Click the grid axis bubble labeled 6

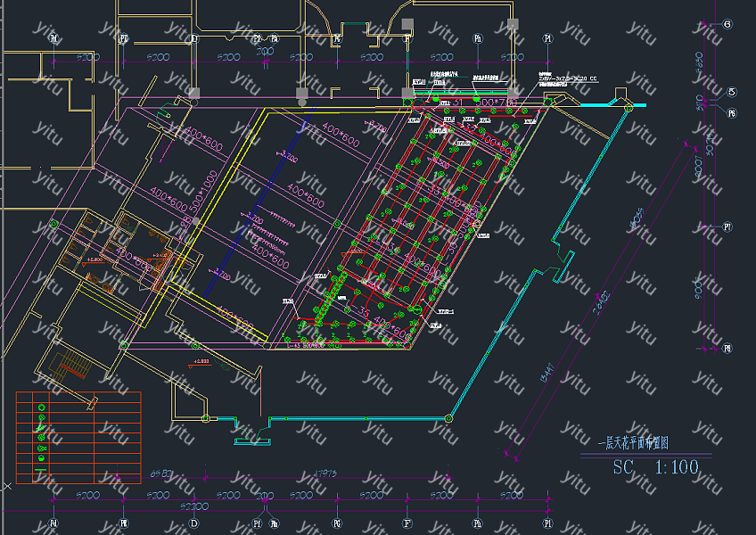pos(727,24)
